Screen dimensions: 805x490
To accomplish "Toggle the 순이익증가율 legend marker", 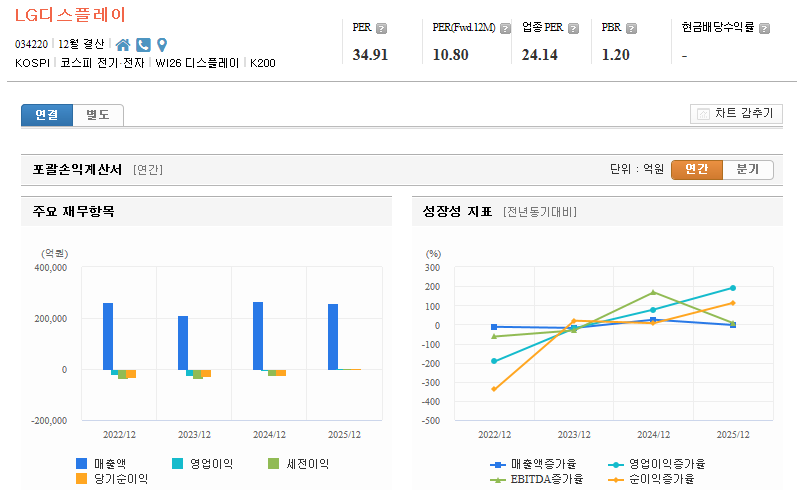I will tap(616, 480).
